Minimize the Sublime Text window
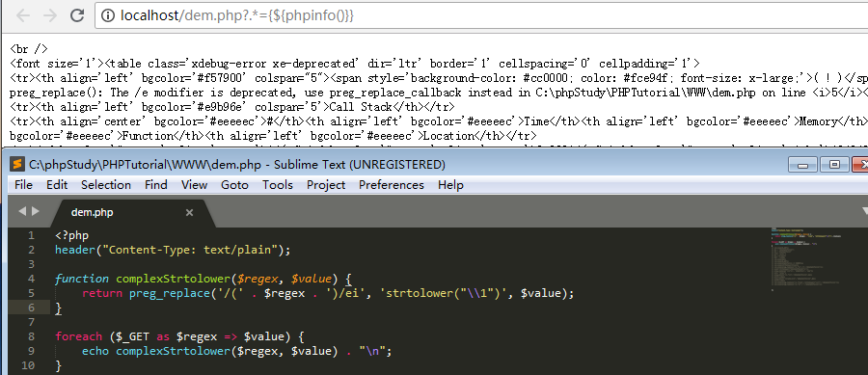868x375 pixels. [801, 165]
